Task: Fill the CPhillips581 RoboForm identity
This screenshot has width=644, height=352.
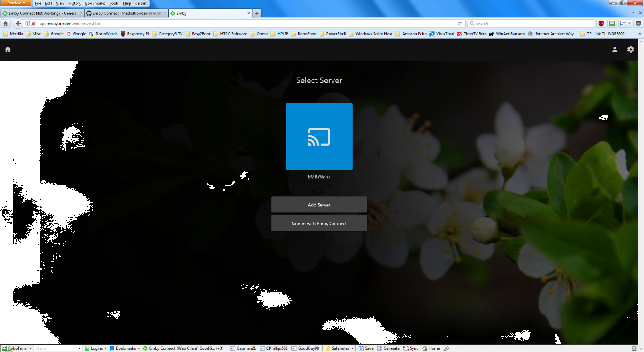Action: [x=274, y=348]
